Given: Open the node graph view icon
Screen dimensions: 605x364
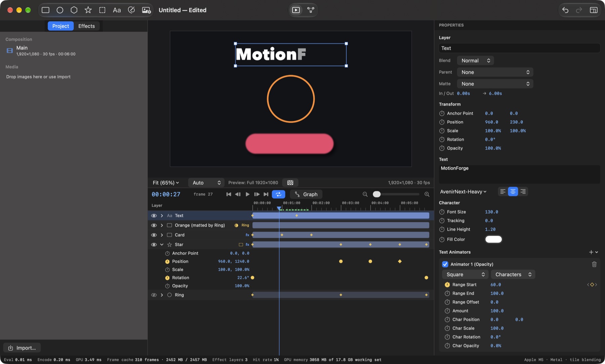Looking at the screenshot, I should [311, 10].
